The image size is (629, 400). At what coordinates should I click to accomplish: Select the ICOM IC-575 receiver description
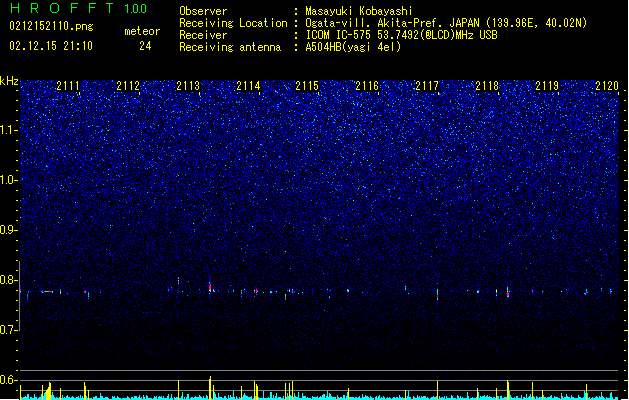[402, 35]
